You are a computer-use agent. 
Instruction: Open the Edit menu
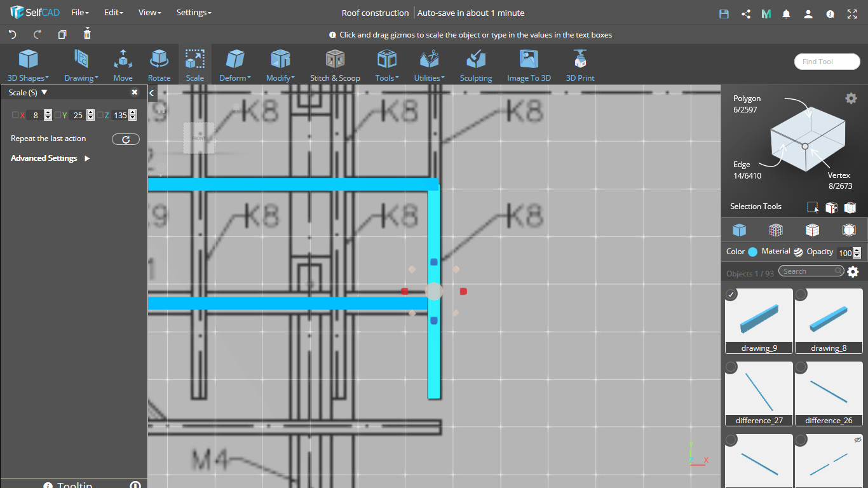pos(114,13)
